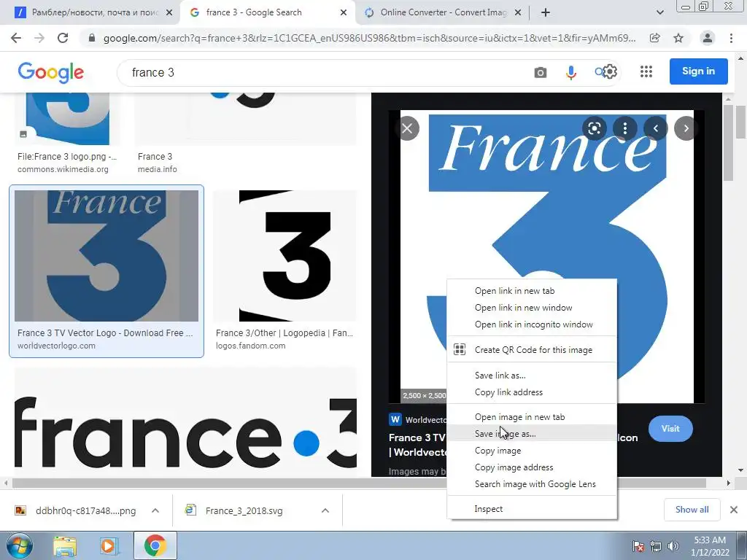Click the Visit button
Image resolution: width=747 pixels, height=560 pixels.
tap(670, 429)
